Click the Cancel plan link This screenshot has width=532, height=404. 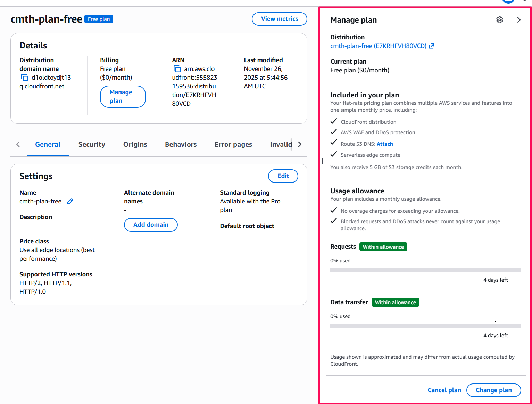tap(444, 390)
